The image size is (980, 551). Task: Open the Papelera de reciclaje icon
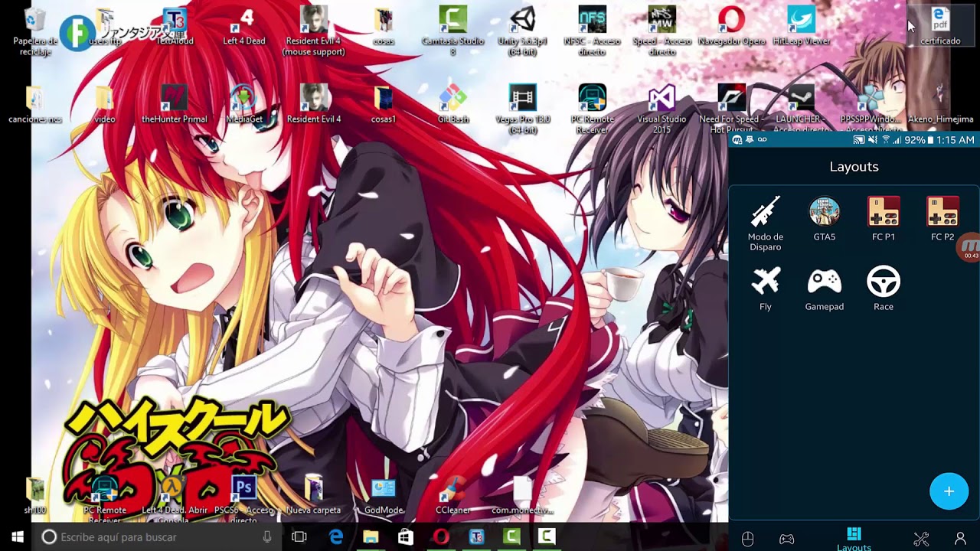click(x=34, y=33)
